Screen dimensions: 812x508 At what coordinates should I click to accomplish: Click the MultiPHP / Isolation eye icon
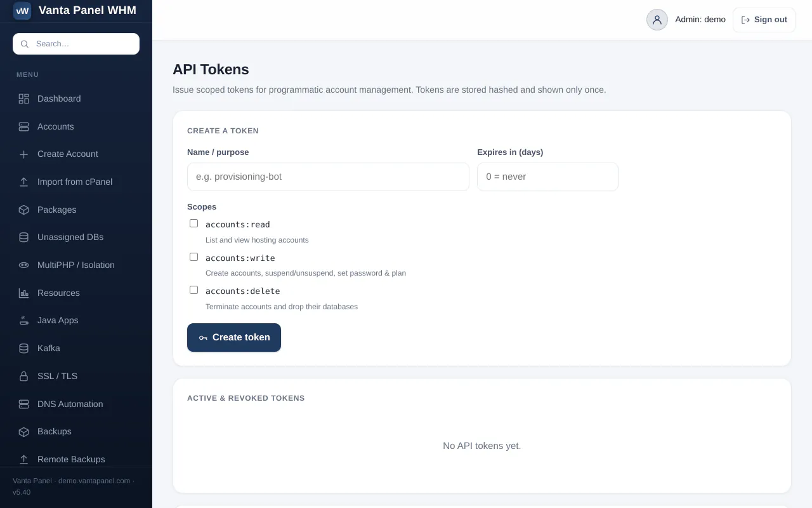click(23, 265)
